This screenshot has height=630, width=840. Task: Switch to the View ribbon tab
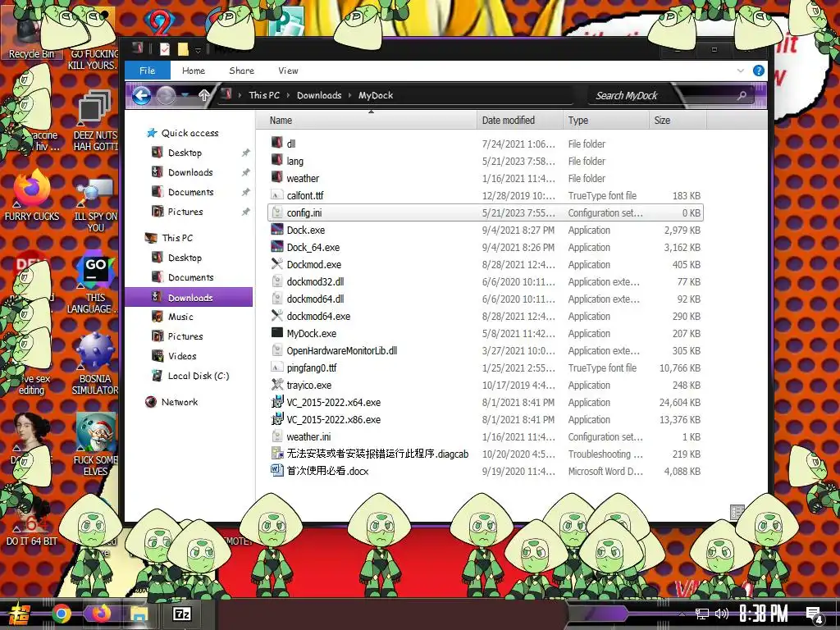click(288, 71)
